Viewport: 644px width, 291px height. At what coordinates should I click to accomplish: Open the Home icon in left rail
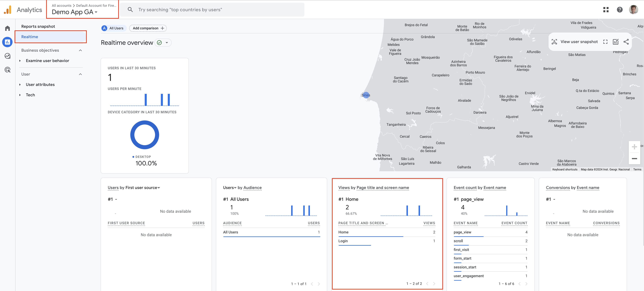(7, 28)
